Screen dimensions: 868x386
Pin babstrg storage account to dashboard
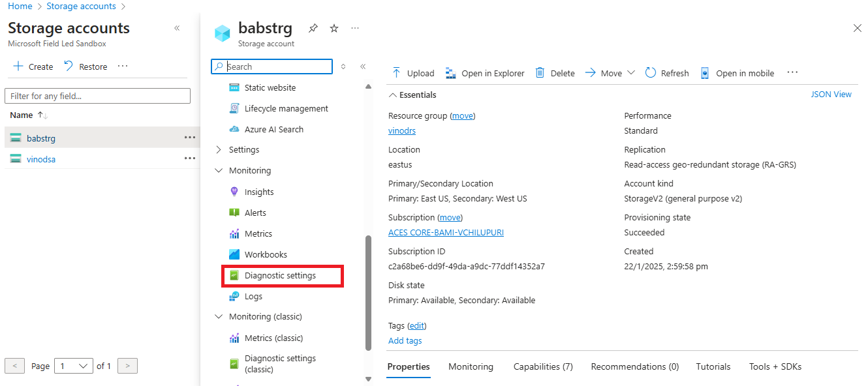(x=313, y=28)
